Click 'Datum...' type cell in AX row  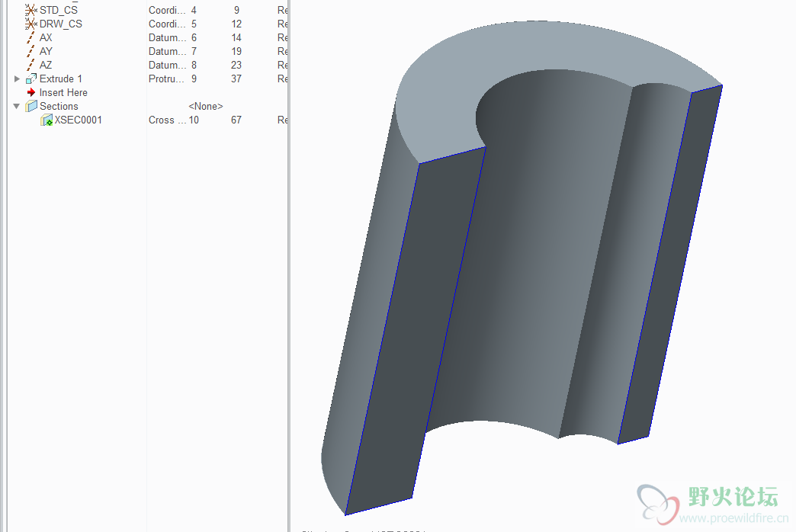click(167, 37)
